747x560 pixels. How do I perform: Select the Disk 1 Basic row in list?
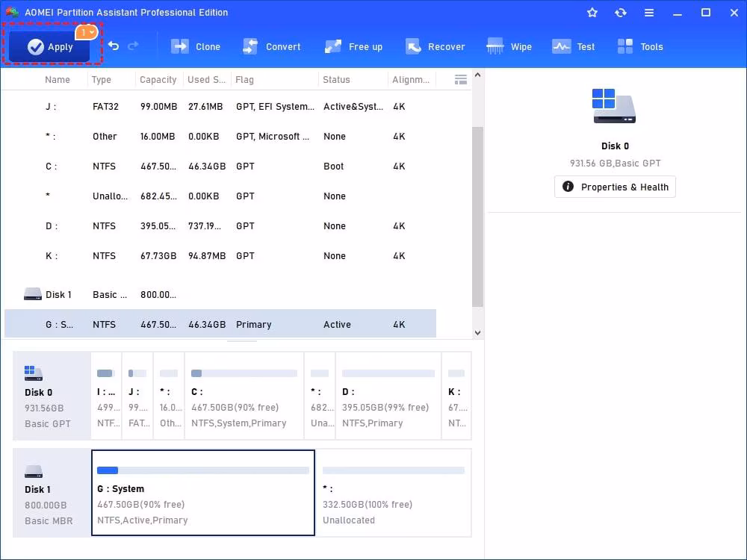coord(220,295)
